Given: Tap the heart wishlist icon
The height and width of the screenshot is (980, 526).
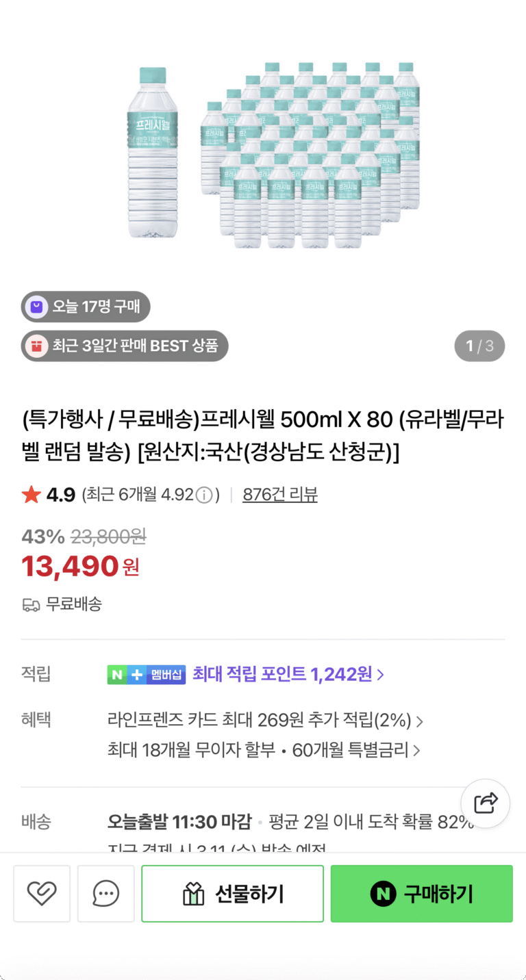Looking at the screenshot, I should [42, 894].
